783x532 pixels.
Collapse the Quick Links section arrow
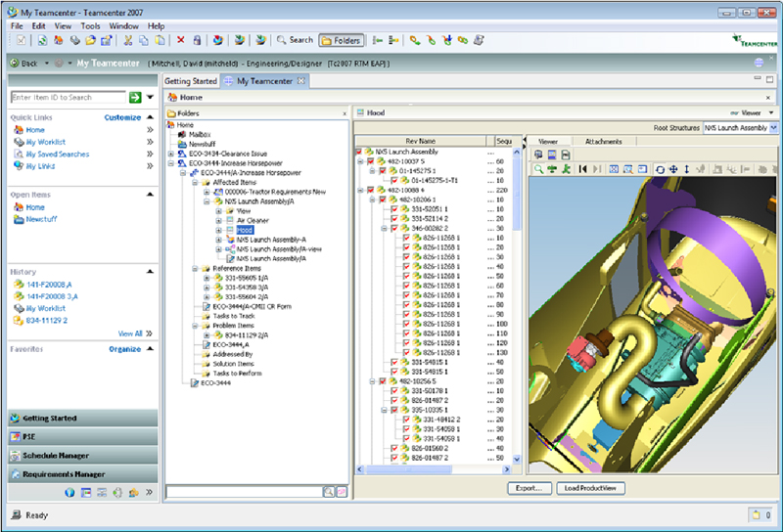coord(151,117)
